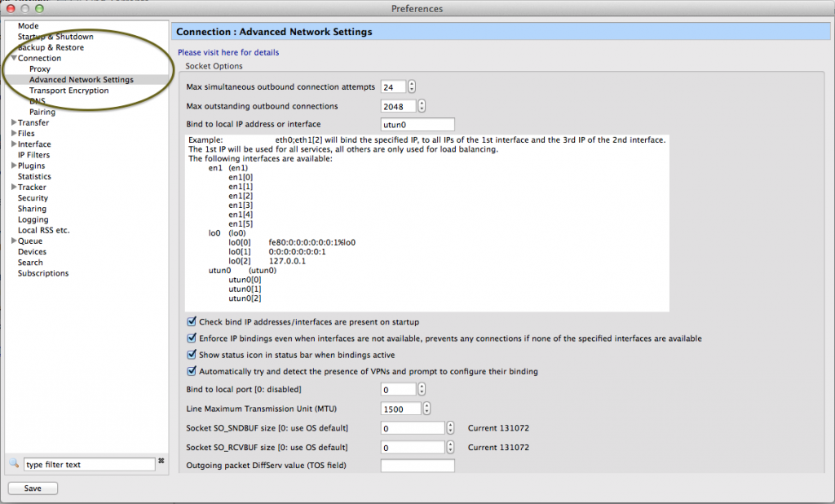Image resolution: width=835 pixels, height=504 pixels.
Task: Expand the Transfer tree node
Action: (x=14, y=122)
